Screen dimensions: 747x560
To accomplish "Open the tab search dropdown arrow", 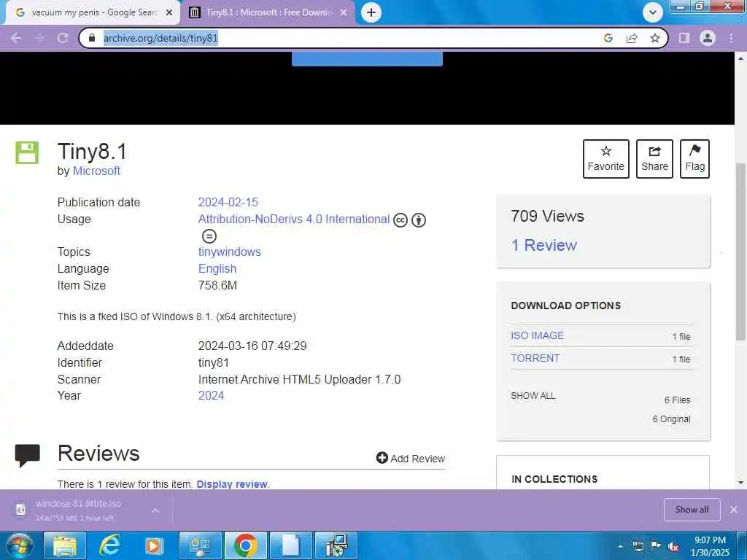I will (x=653, y=12).
